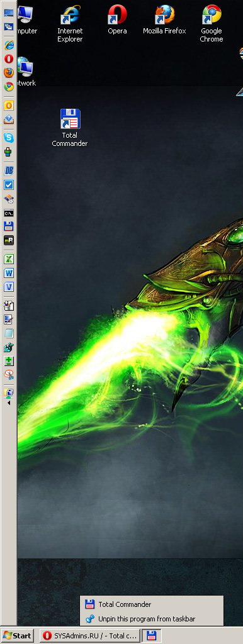Viewport: 243px width, 644px height.
Task: Launch Skype from the sidebar toolbar
Action: [9, 138]
